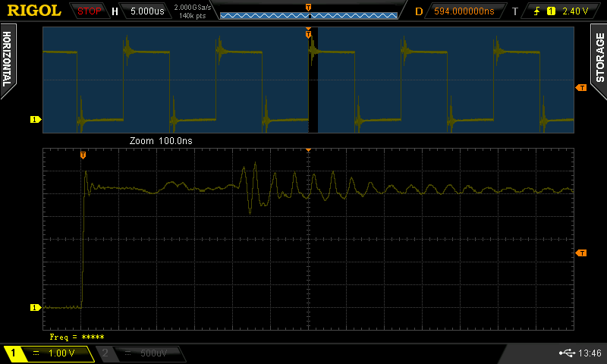
Task: Click the waveform memory position bar
Action: (x=309, y=15)
